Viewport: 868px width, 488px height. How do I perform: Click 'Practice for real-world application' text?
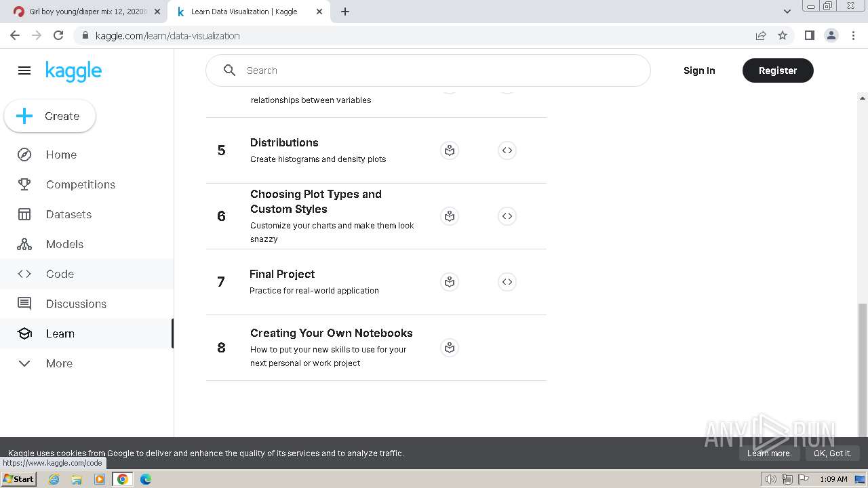tap(314, 291)
